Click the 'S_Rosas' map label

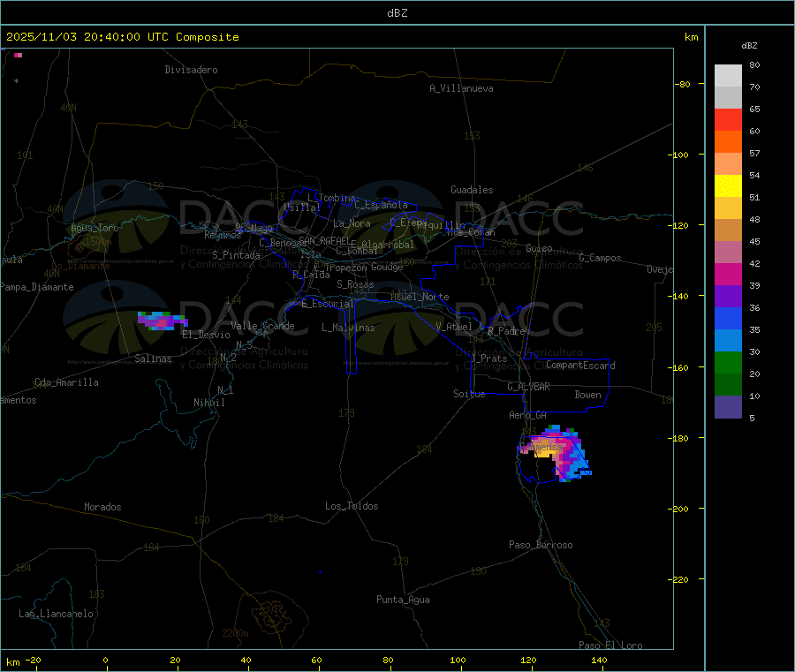tap(355, 284)
